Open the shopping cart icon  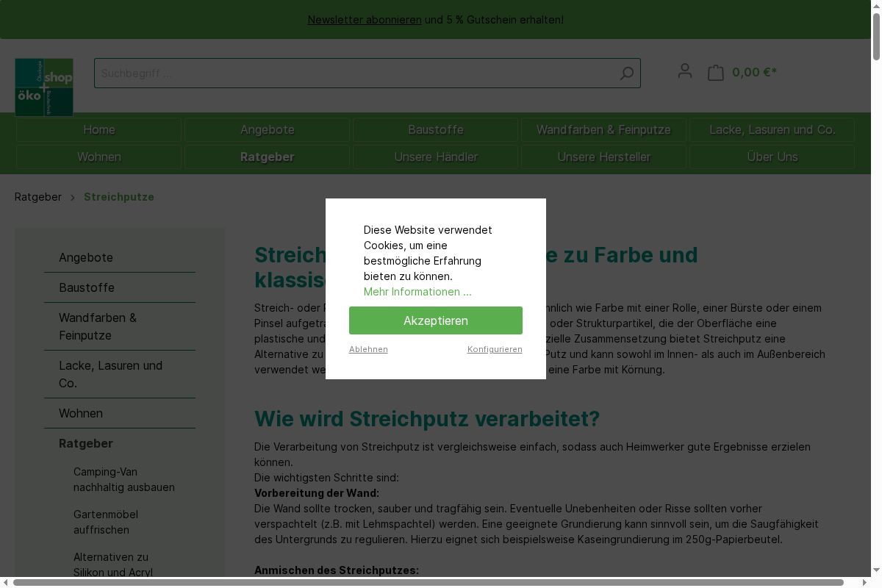[716, 72]
